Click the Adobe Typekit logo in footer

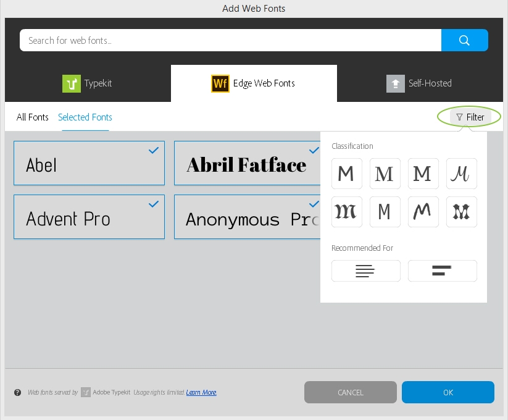pyautogui.click(x=86, y=392)
